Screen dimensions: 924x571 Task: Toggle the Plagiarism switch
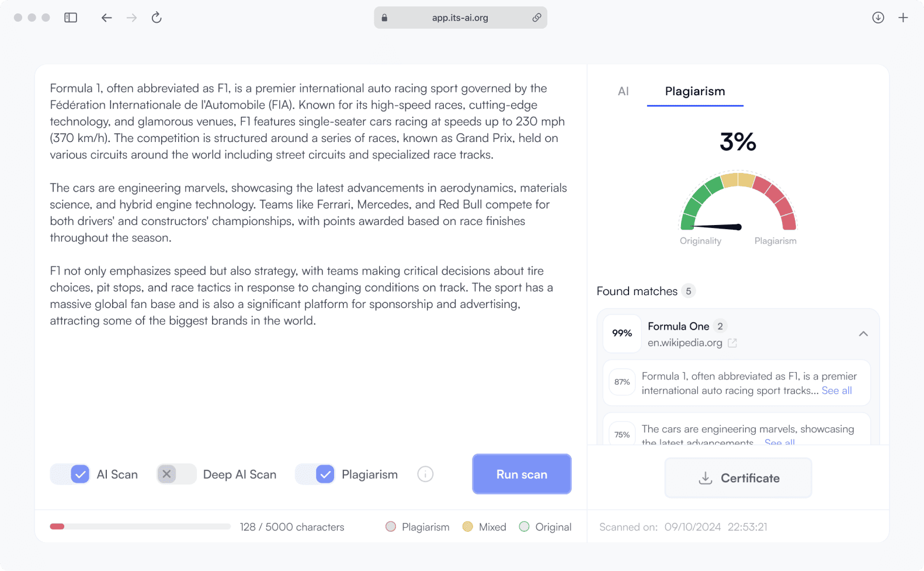[315, 474]
